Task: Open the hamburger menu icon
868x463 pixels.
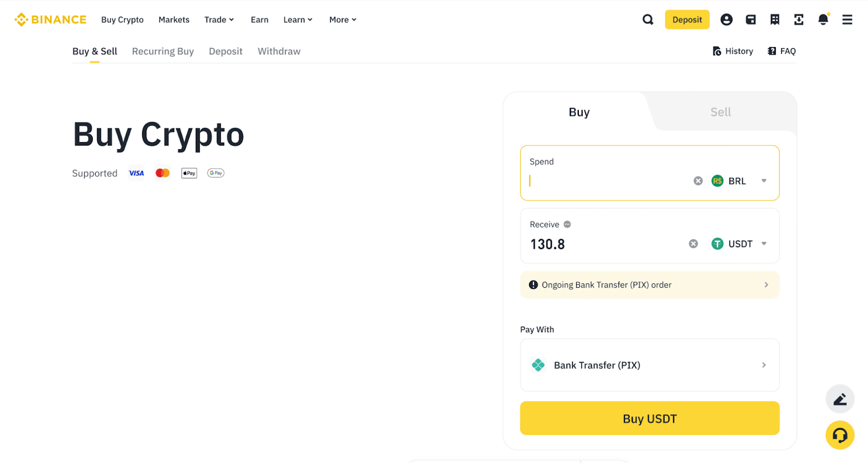Action: tap(847, 20)
